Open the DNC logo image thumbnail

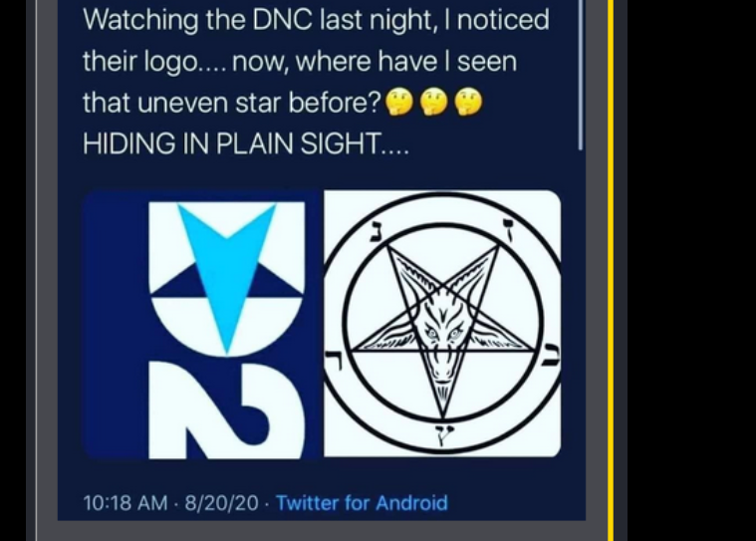point(202,324)
